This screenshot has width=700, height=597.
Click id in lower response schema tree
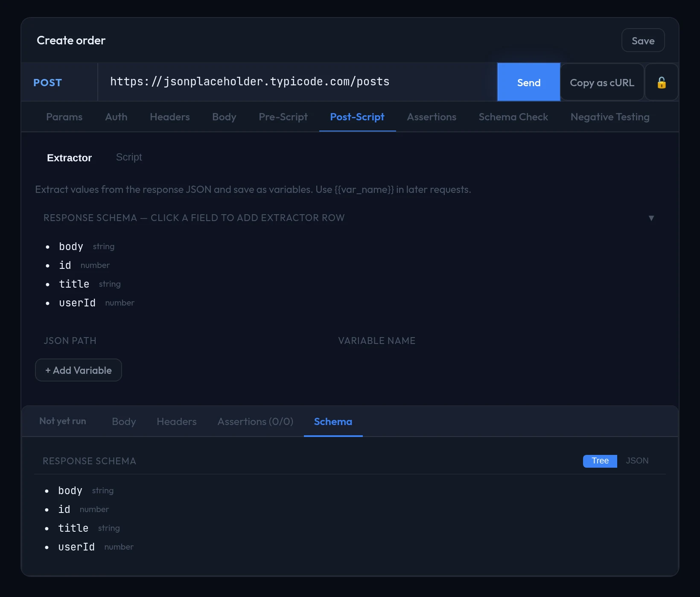64,510
